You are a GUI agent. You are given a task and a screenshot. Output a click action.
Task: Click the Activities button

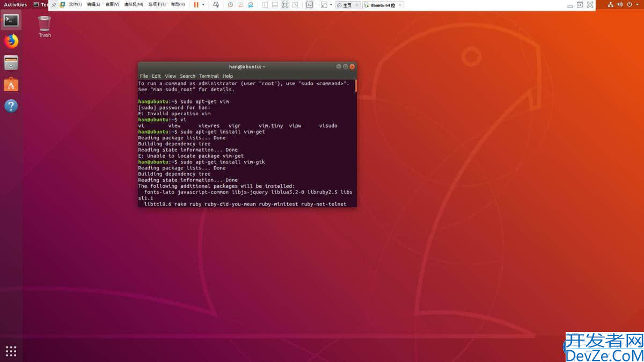pyautogui.click(x=15, y=4)
